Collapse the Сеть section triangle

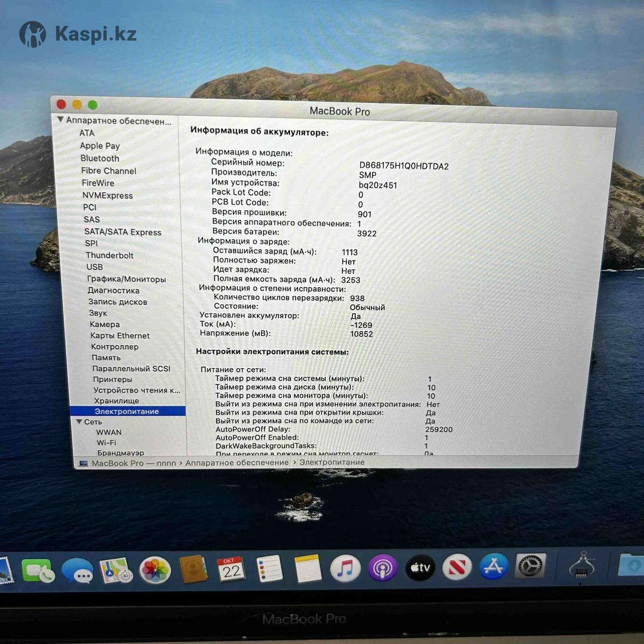click(79, 422)
